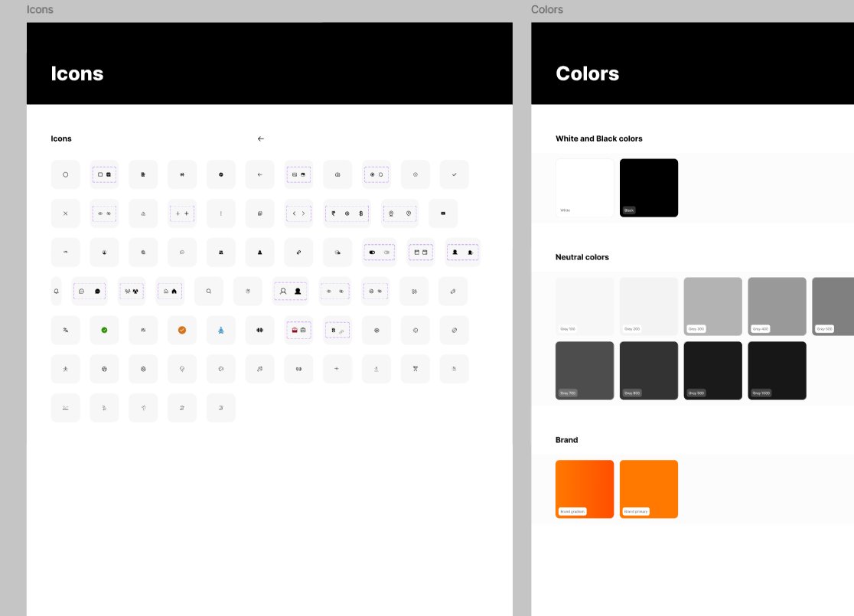854x616 pixels.
Task: Select the filled black home icon
Action: [174, 292]
